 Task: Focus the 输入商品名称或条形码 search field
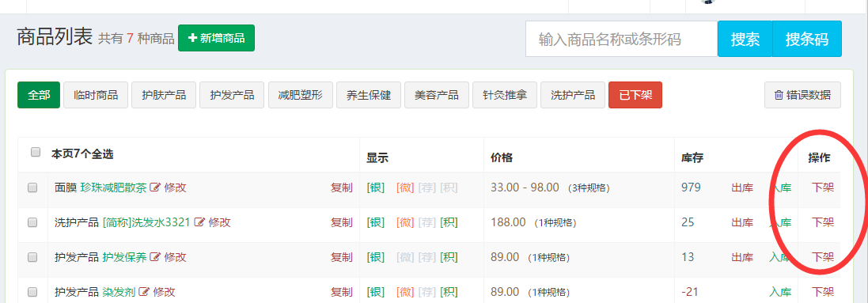click(622, 39)
